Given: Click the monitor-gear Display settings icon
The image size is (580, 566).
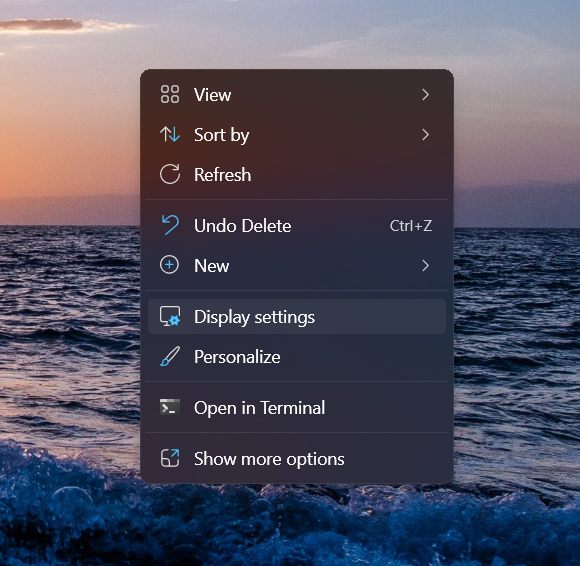Looking at the screenshot, I should 170,317.
